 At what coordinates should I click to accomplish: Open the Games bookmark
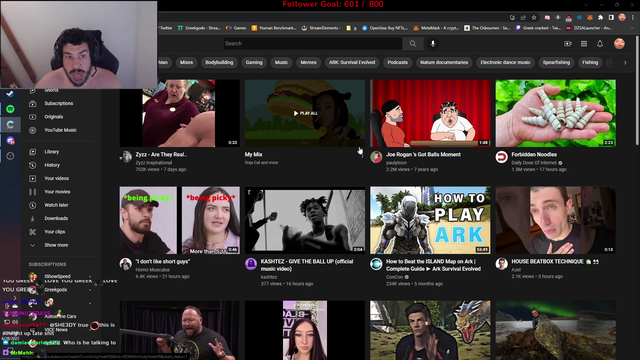(x=236, y=28)
